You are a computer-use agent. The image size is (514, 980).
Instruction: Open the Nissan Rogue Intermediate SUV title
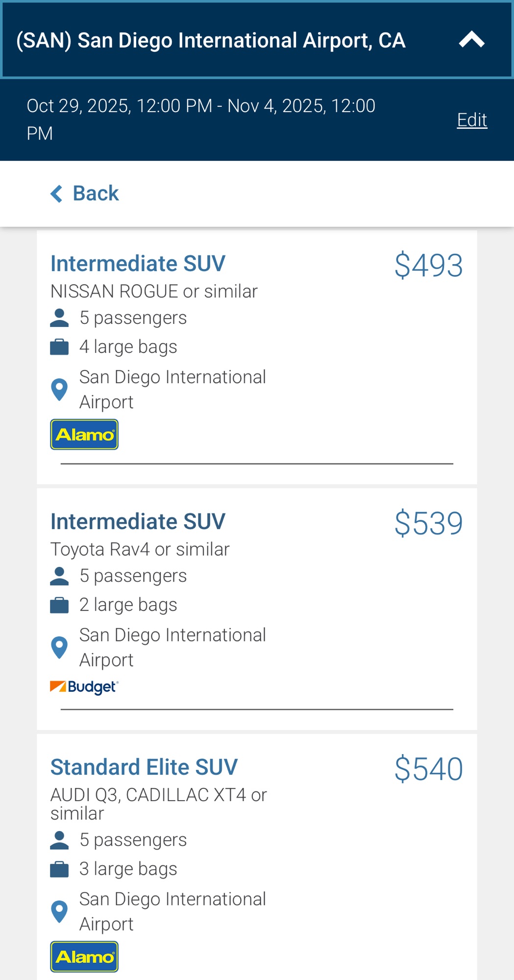[138, 264]
